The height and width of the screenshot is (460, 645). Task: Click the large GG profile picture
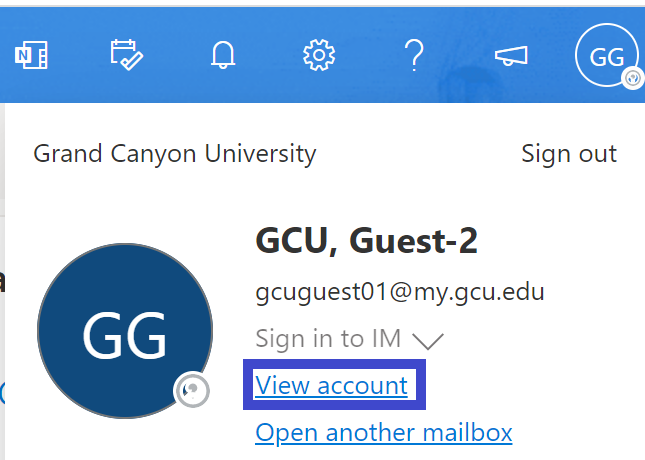[125, 331]
